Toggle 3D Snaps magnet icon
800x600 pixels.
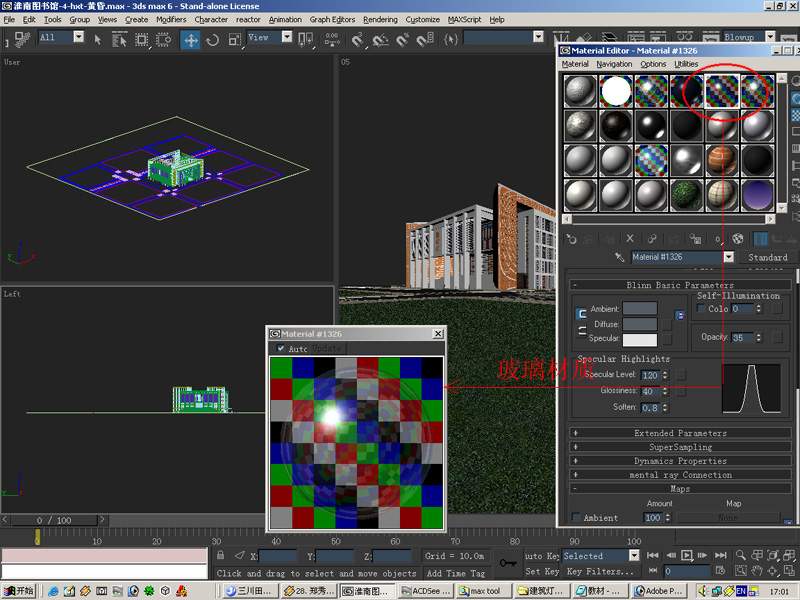[x=358, y=39]
